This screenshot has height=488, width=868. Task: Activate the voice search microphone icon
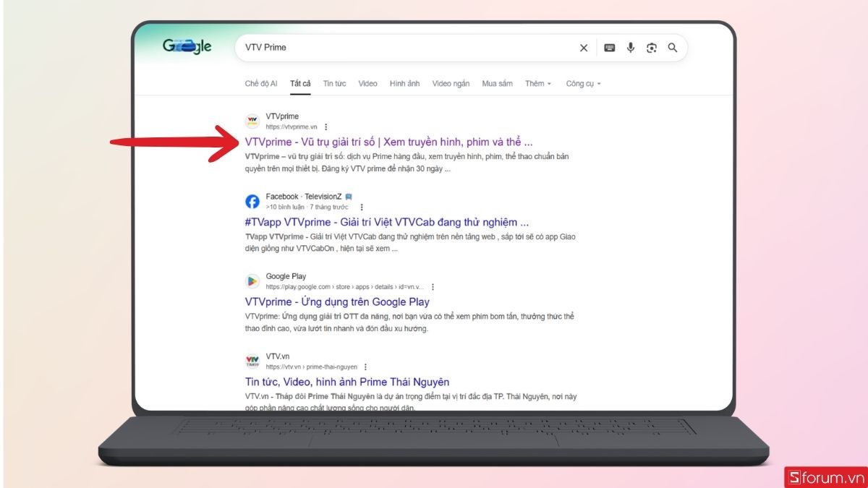(x=631, y=48)
